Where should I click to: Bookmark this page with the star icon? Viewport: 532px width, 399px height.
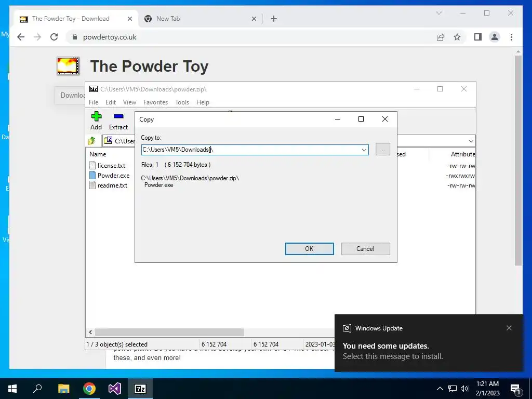pyautogui.click(x=457, y=37)
